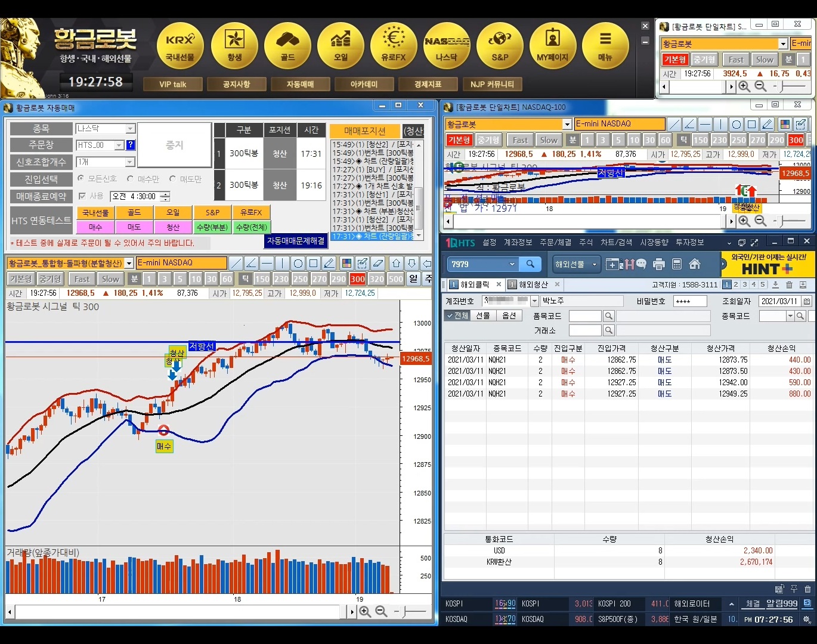The width and height of the screenshot is (817, 644).
Task: Click the calculator icon in 1QHTS toolbar
Action: 677,264
